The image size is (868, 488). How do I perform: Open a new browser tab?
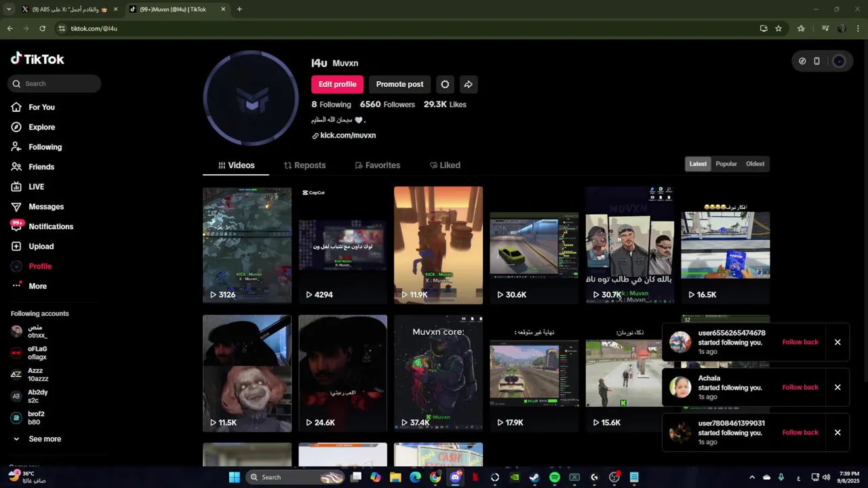pos(239,9)
